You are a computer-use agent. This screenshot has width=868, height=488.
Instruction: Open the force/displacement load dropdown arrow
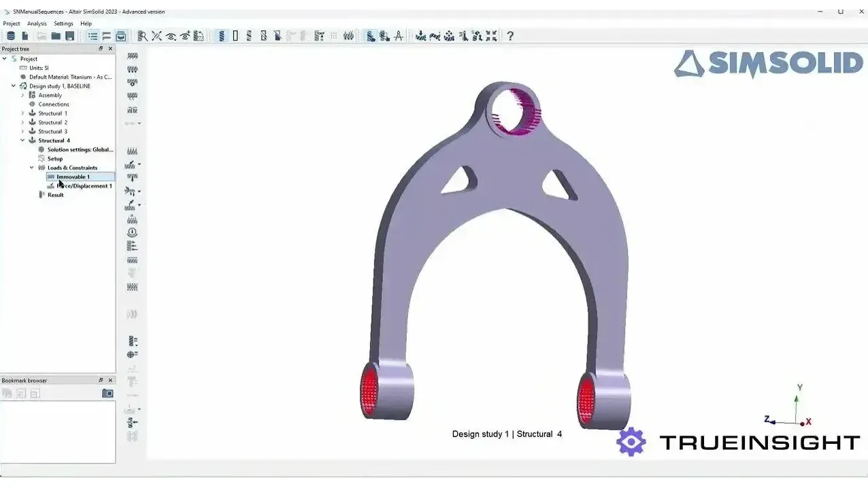click(x=139, y=164)
